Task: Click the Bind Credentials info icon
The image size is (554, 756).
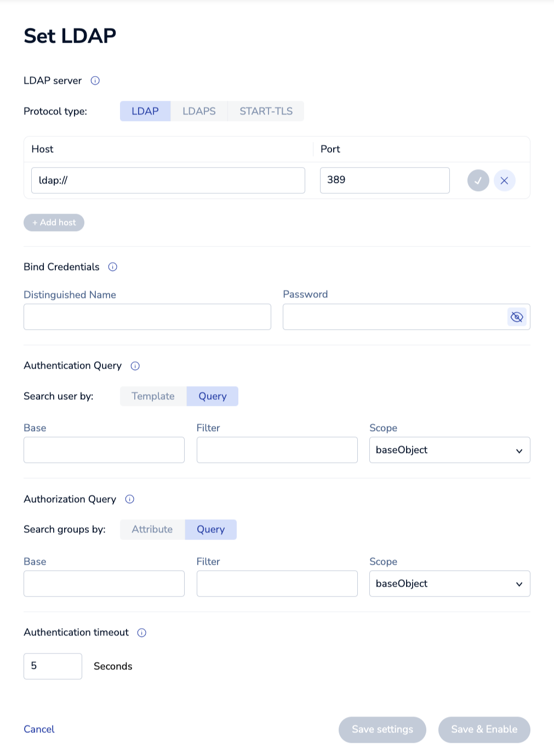Action: (113, 267)
